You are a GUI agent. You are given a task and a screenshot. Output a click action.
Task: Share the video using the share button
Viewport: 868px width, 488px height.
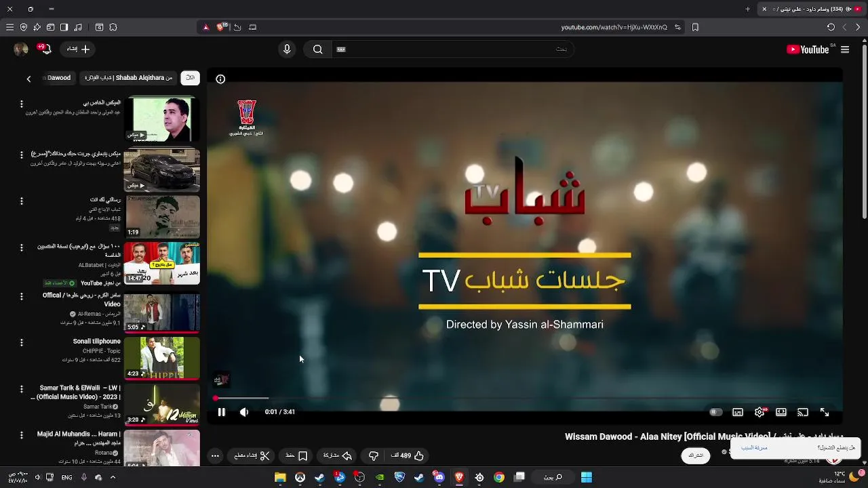point(337,456)
